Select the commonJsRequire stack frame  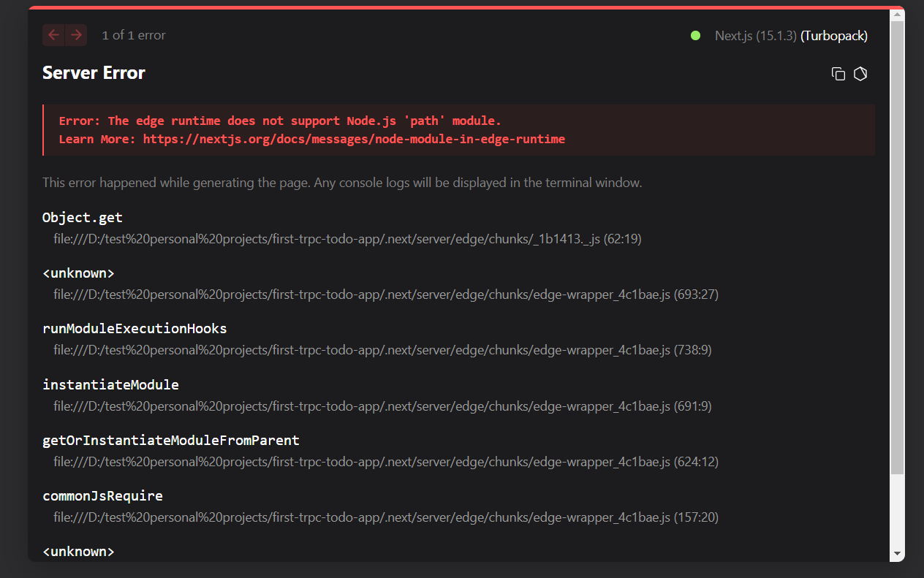pyautogui.click(x=102, y=496)
